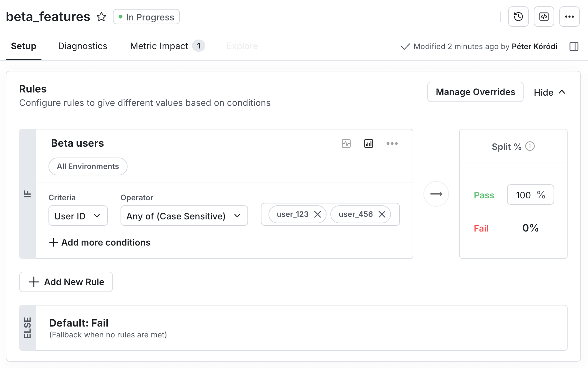
Task: Click the Manage Overrides button
Action: tap(475, 92)
